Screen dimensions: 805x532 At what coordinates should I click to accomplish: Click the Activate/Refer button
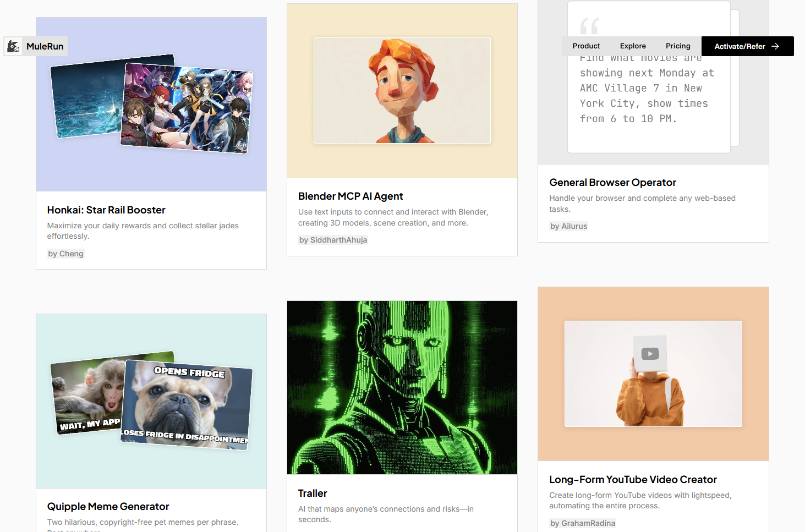[747, 46]
